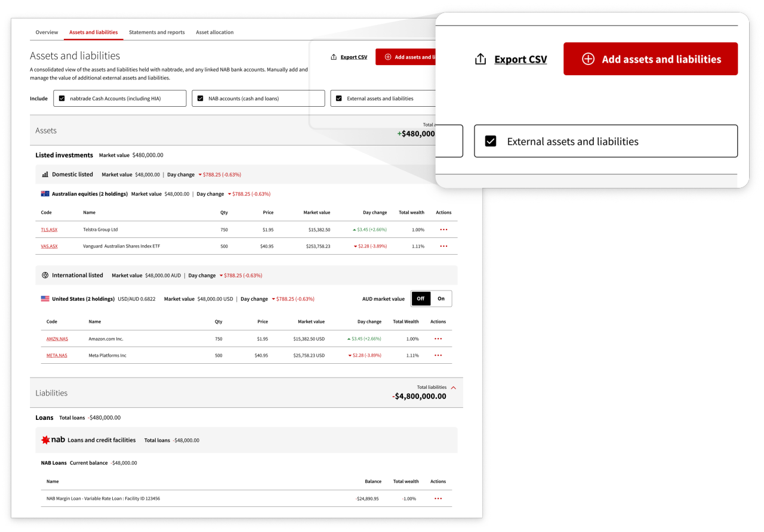The image size is (764, 532).
Task: Toggle large External assets and liabilities checkbox
Action: [x=491, y=141]
